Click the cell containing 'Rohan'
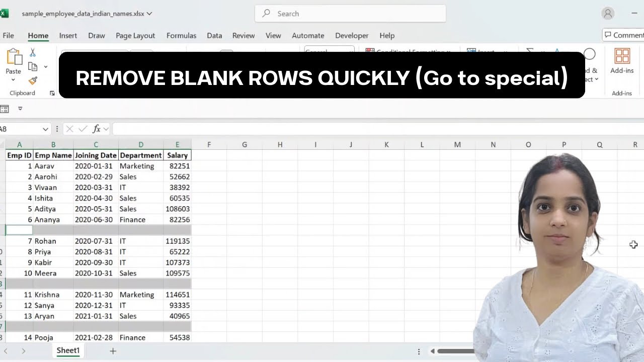 (x=53, y=241)
